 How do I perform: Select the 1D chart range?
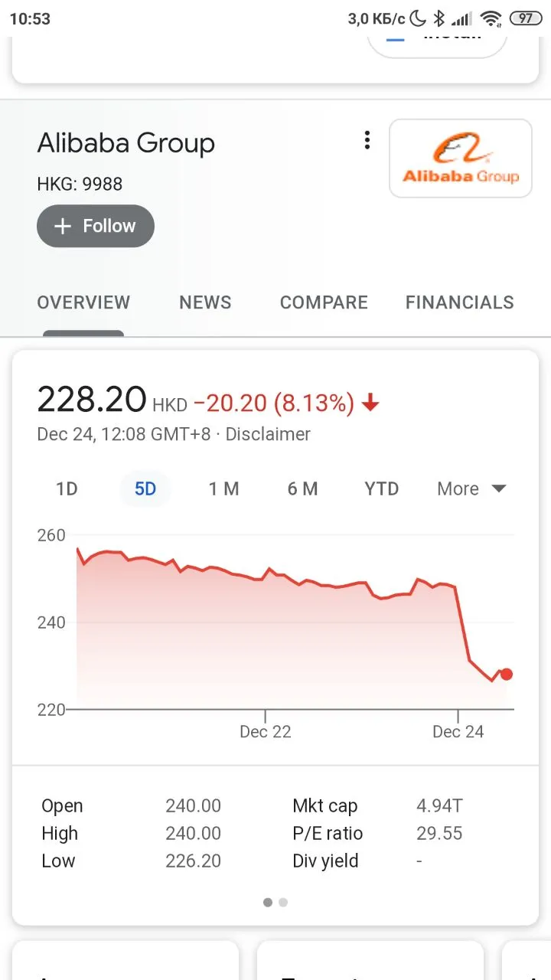tap(67, 488)
